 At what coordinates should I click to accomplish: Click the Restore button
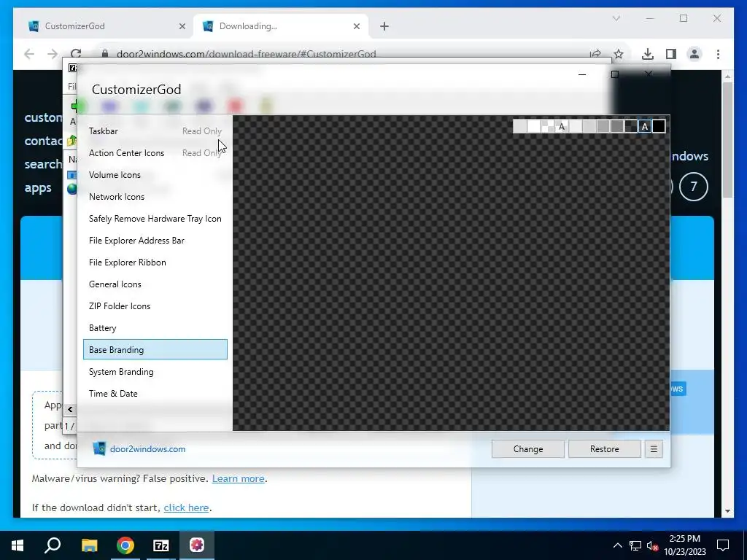coord(605,449)
